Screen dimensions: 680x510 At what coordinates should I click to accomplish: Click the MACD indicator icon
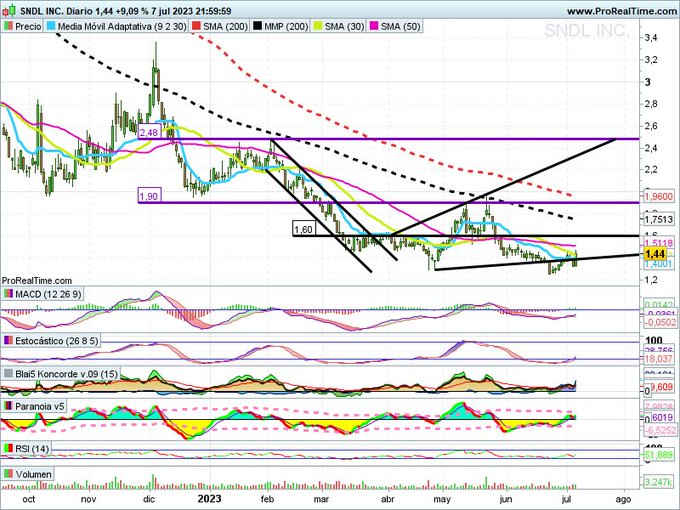coord(8,294)
